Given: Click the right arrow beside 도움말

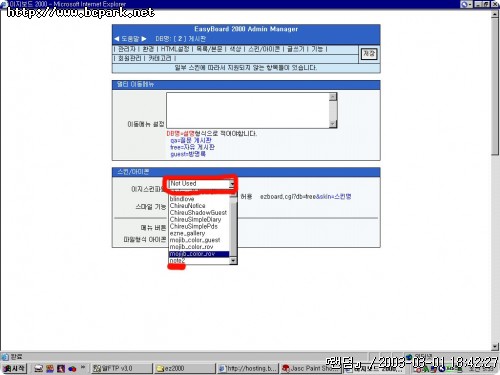Looking at the screenshot, I should click(144, 39).
